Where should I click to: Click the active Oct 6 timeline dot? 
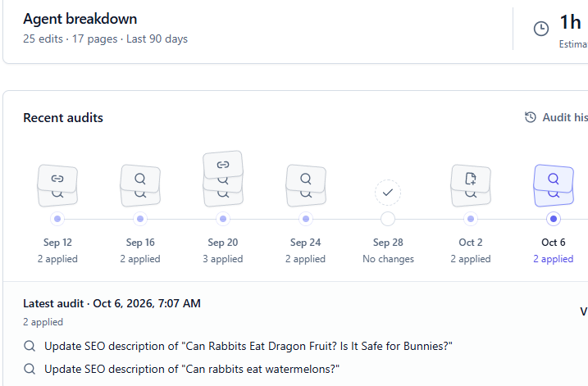[x=554, y=219]
